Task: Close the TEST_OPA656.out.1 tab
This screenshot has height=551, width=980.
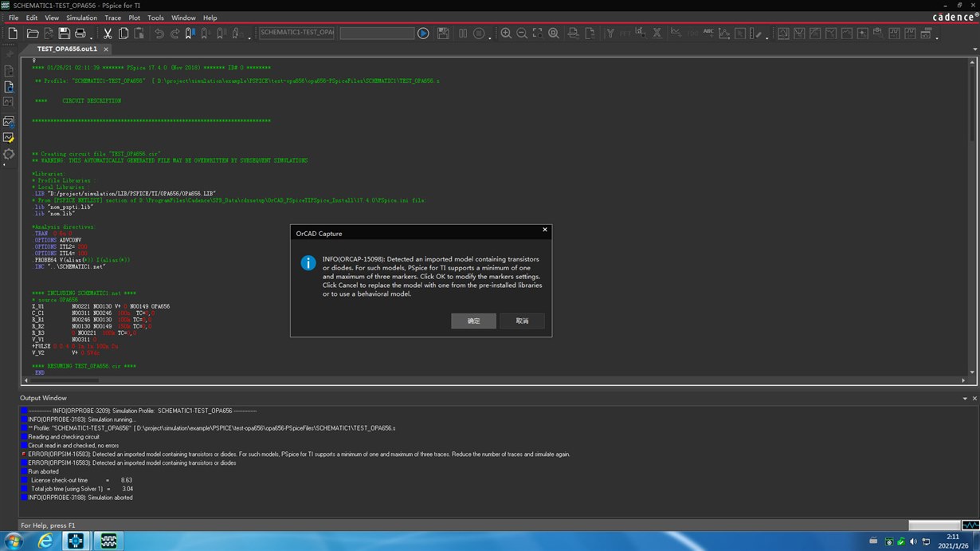Action: coord(106,49)
